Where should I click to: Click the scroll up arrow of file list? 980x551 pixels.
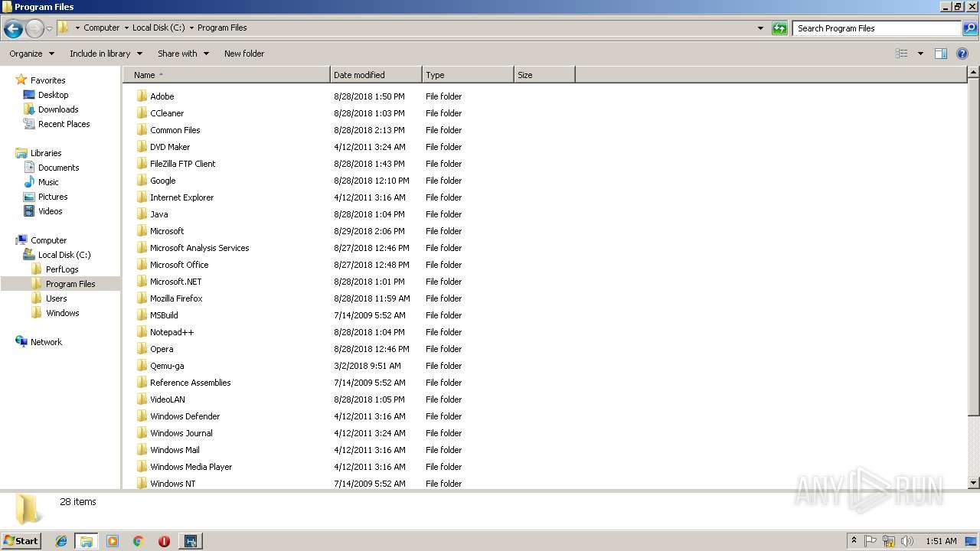pos(973,73)
